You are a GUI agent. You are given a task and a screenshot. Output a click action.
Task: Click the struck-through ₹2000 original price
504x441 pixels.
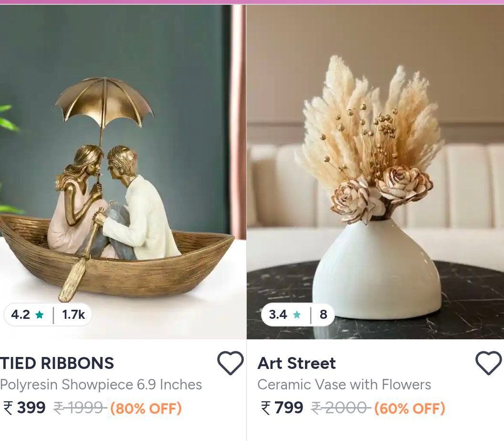pos(341,408)
